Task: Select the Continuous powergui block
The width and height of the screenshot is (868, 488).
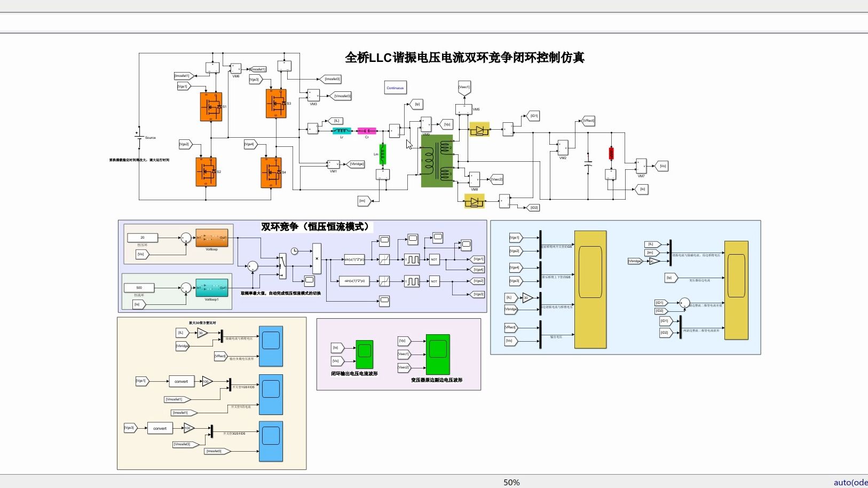Action: (395, 87)
